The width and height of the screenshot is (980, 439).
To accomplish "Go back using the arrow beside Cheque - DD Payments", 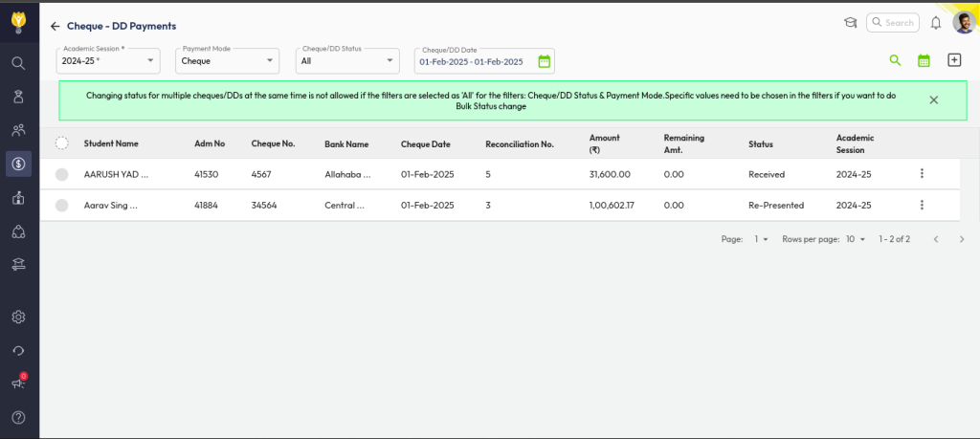I will (56, 27).
